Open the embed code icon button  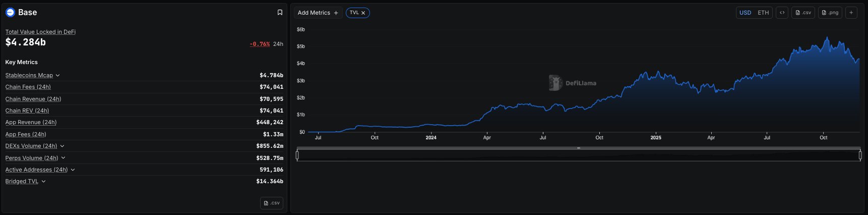(x=782, y=13)
